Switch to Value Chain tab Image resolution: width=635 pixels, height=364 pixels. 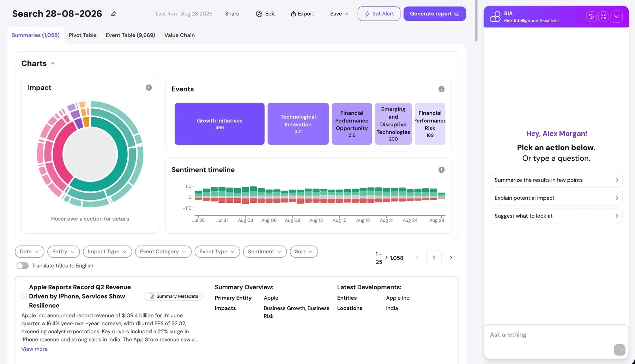(x=180, y=35)
